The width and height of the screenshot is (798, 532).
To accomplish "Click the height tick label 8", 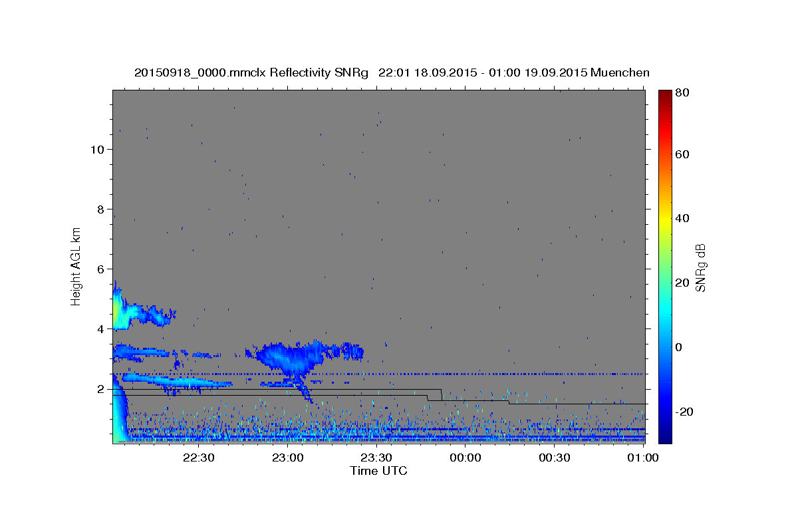I will pyautogui.click(x=100, y=209).
